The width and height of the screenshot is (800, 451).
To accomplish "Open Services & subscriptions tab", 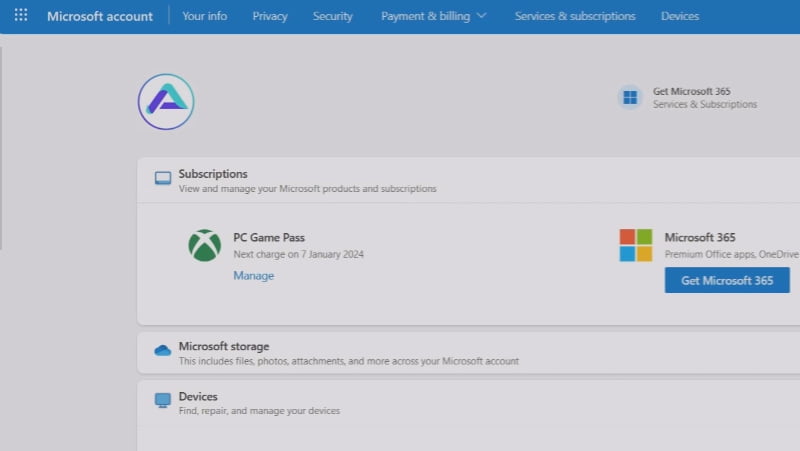I will tap(575, 16).
